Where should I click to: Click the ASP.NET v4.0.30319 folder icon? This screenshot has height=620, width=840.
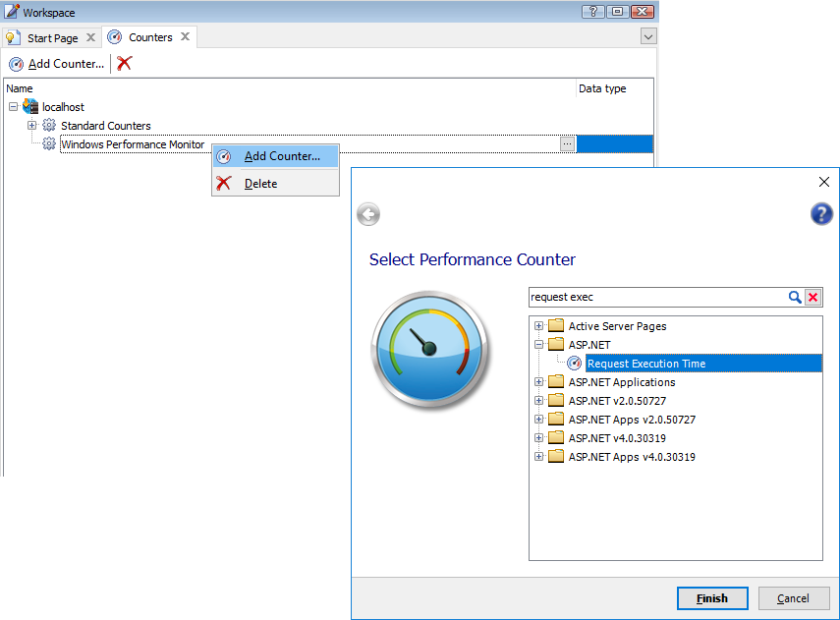[x=556, y=437]
